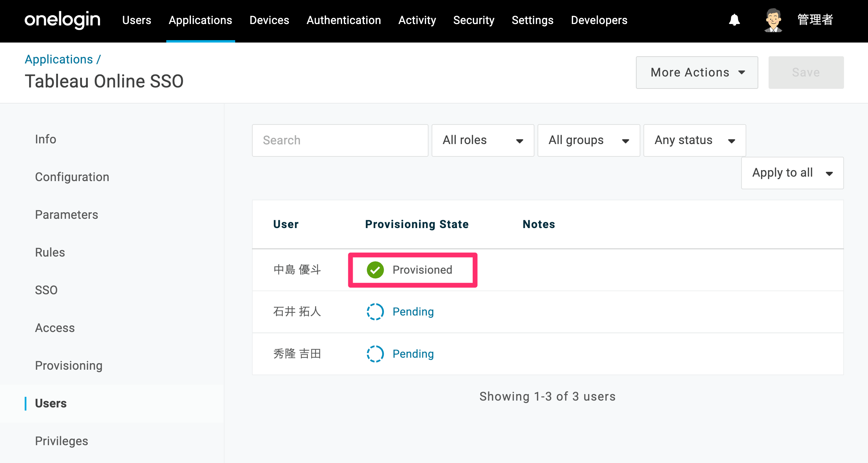Click the OneLogin logo
This screenshot has height=463, width=868.
tap(62, 20)
